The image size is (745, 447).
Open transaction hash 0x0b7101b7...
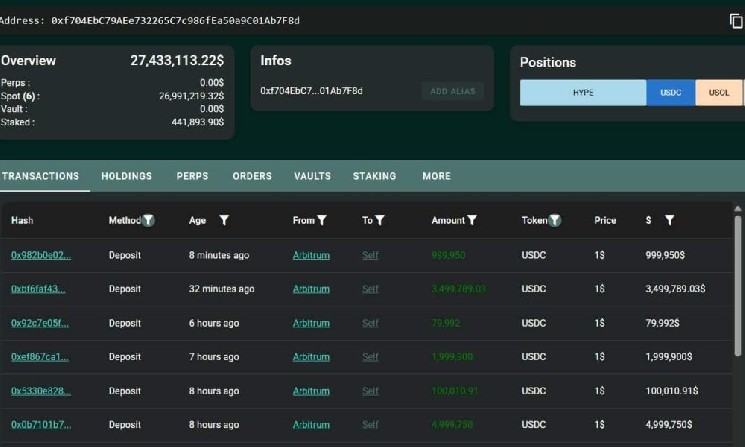pyautogui.click(x=41, y=425)
